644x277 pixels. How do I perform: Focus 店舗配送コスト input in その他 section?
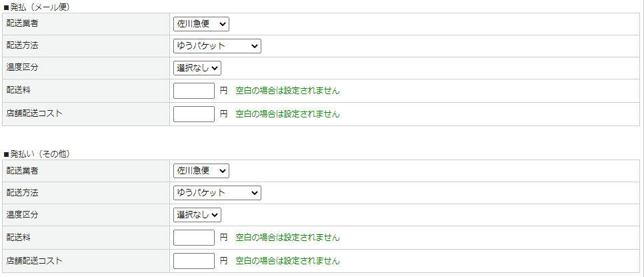point(193,261)
